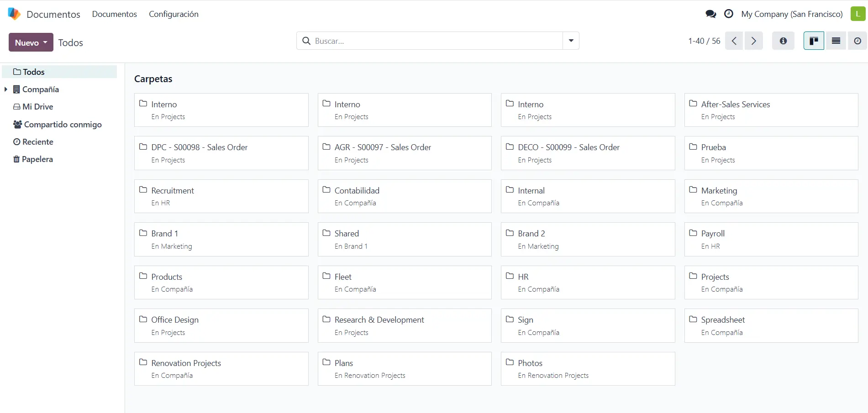The image size is (868, 413).
Task: Click the Documentos app title
Action: [x=53, y=14]
